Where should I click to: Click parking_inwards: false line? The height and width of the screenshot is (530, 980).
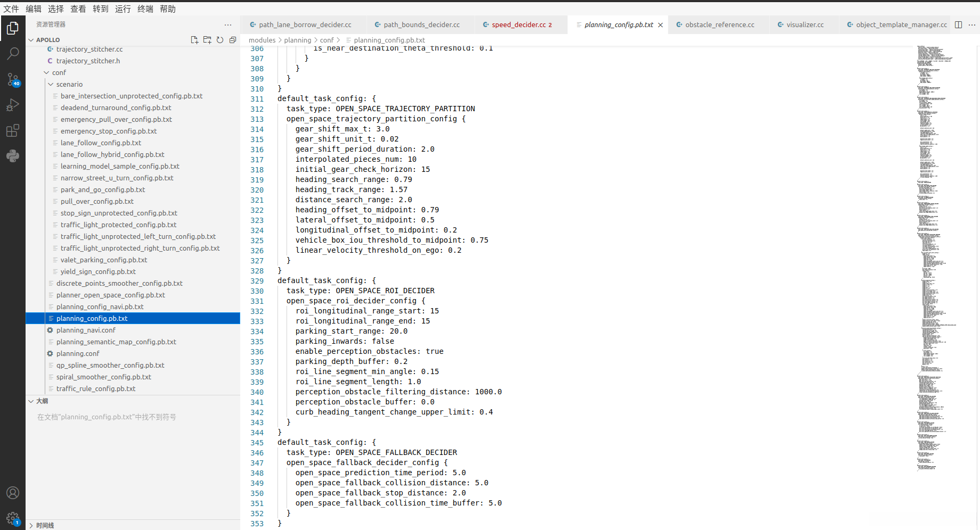pyautogui.click(x=345, y=342)
